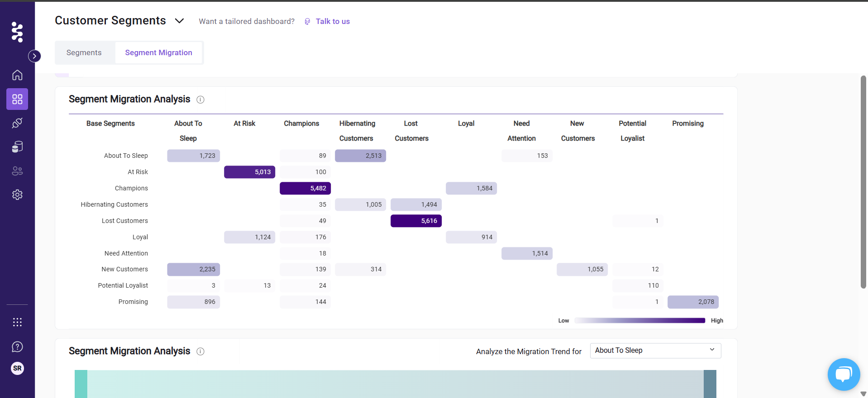Open the live chat bubble widget
Image resolution: width=868 pixels, height=398 pixels.
(844, 374)
